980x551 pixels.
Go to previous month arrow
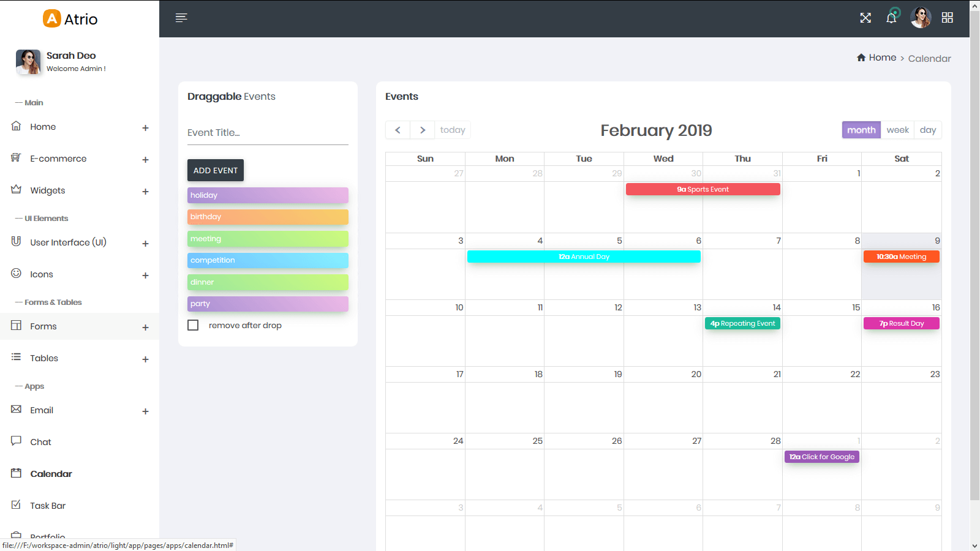tap(398, 130)
